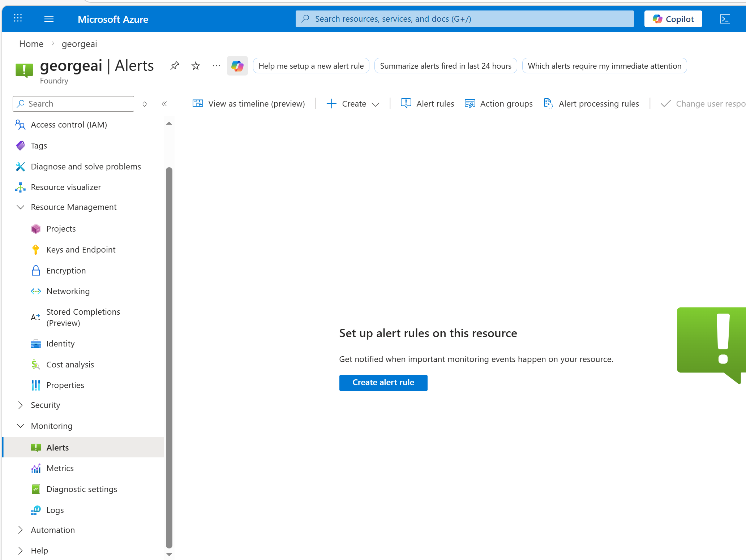Pin the Alerts page with pushpin icon
This screenshot has height=560, width=746.
tap(175, 66)
